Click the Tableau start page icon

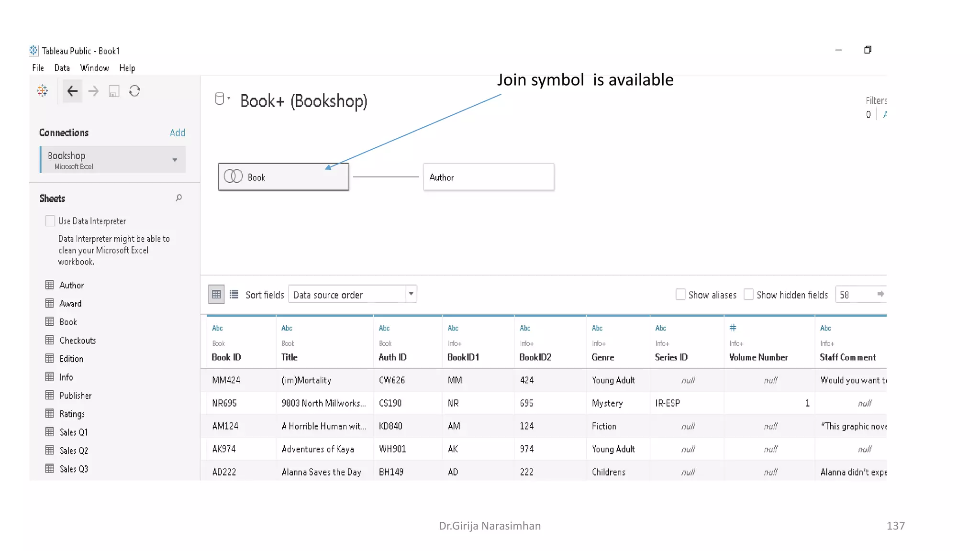pyautogui.click(x=43, y=91)
